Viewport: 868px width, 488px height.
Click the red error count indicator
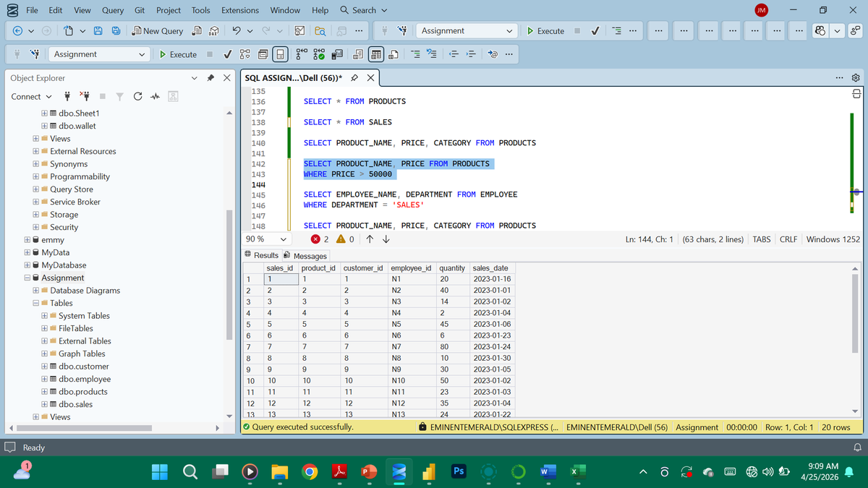pyautogui.click(x=320, y=239)
